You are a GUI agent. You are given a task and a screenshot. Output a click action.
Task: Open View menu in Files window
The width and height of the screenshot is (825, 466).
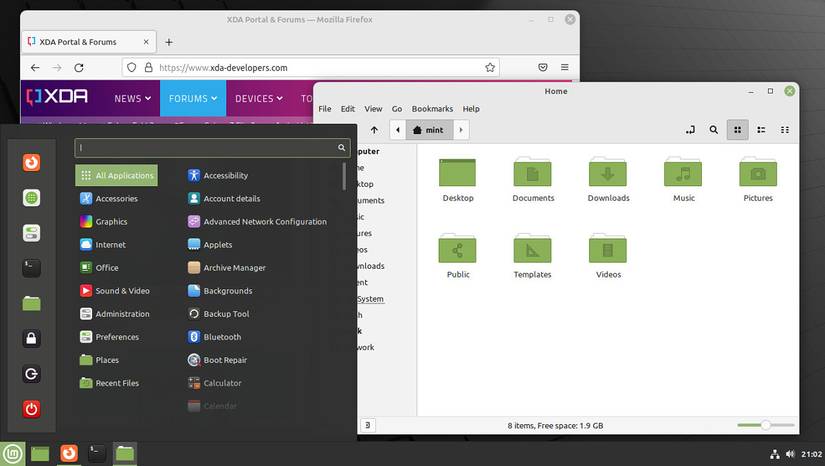(x=373, y=109)
